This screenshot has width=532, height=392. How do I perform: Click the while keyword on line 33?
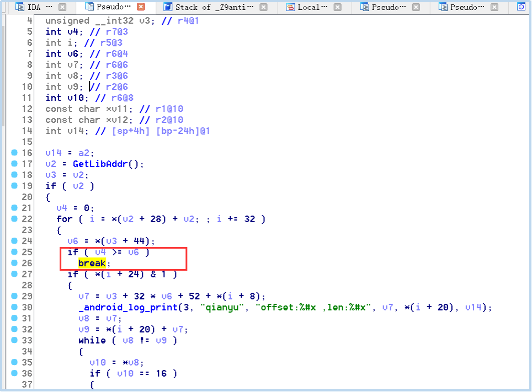92,341
